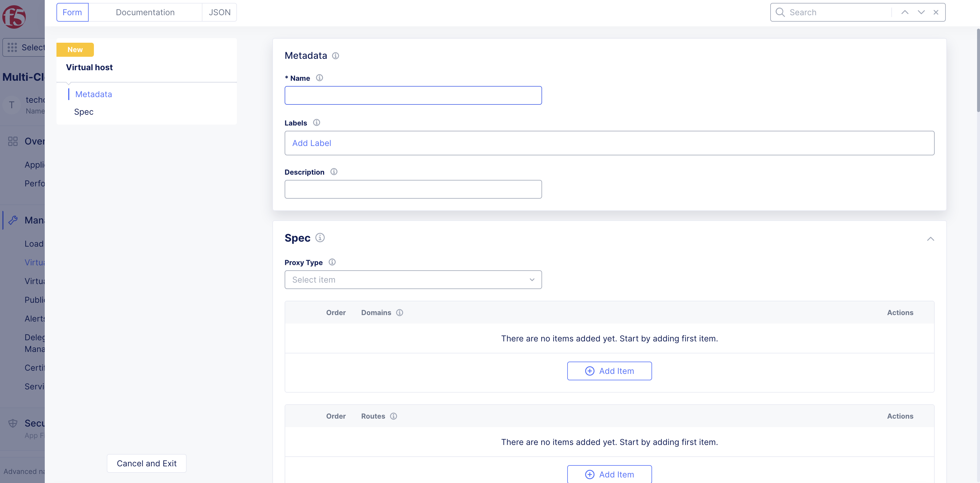This screenshot has height=483, width=980.
Task: Click Add Label link in Labels field
Action: (312, 143)
